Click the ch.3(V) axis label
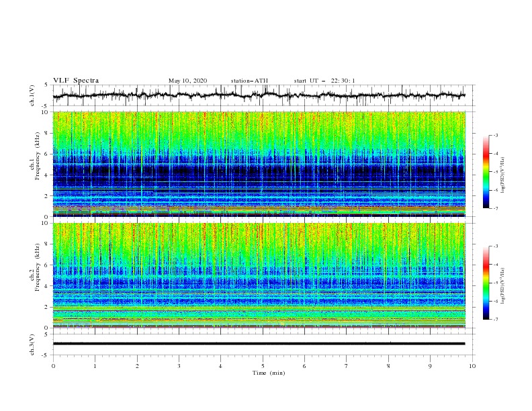Image resolution: width=532 pixels, height=411 pixels. [32, 345]
